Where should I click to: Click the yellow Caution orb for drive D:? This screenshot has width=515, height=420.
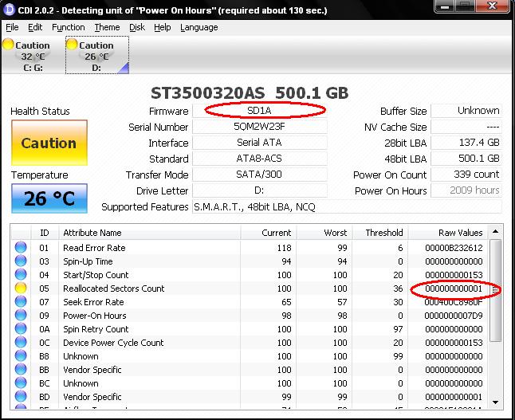pyautogui.click(x=72, y=45)
